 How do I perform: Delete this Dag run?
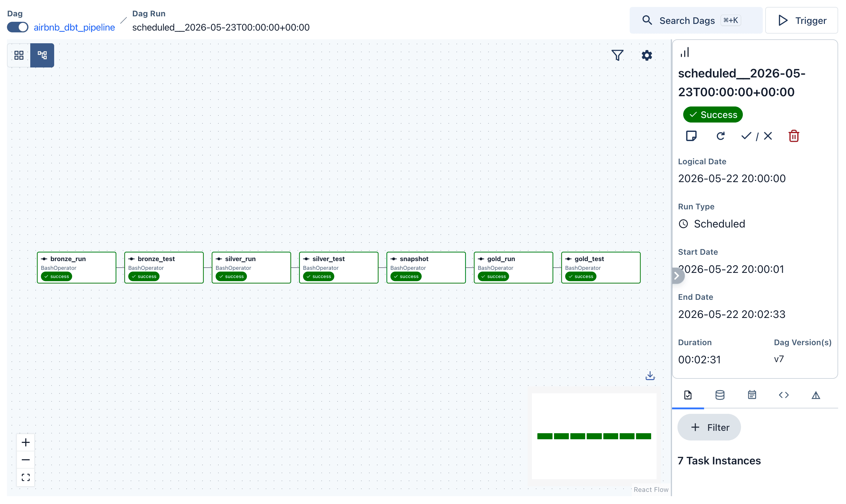click(x=794, y=136)
